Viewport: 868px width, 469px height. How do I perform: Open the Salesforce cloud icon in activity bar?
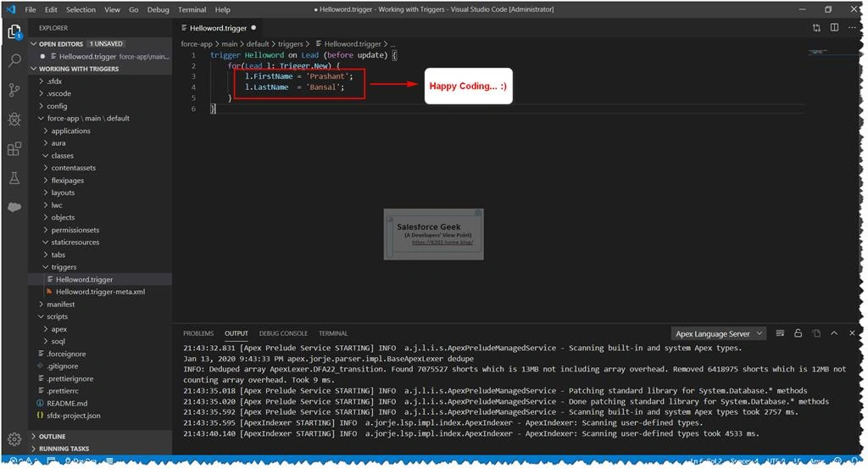point(14,207)
